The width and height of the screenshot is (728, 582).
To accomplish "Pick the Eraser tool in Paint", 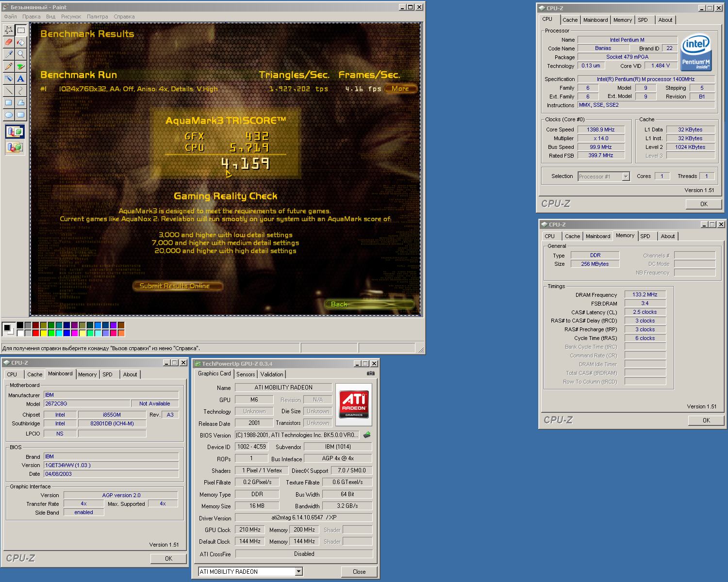I will click(9, 42).
